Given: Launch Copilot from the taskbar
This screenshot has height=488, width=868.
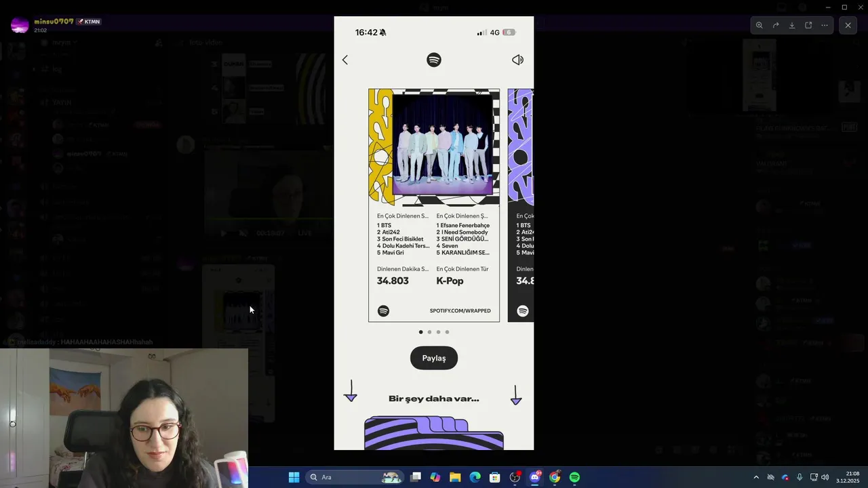Looking at the screenshot, I should point(435,477).
